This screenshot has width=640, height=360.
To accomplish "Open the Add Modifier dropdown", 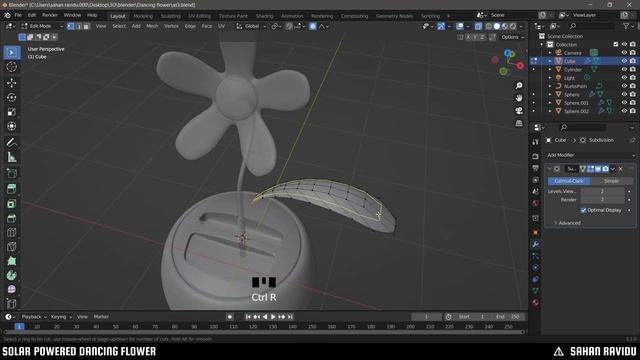I will coord(590,155).
